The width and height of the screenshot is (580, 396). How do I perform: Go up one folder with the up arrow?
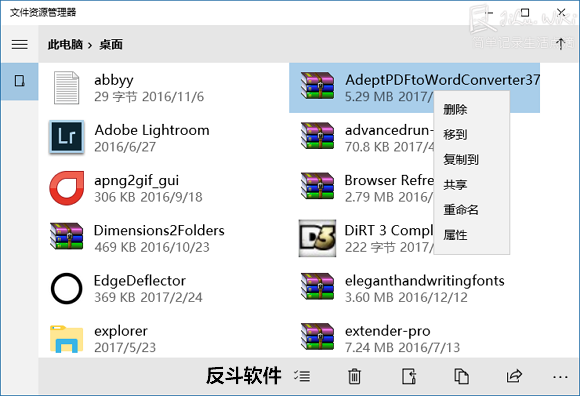tap(561, 44)
